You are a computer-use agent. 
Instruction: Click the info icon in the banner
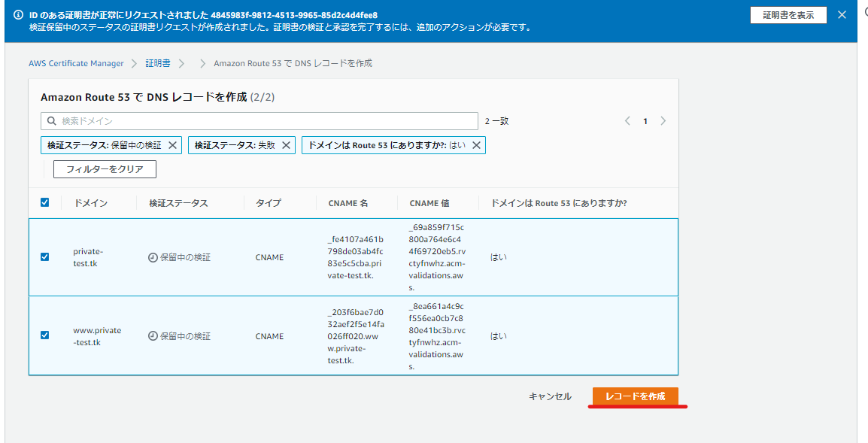pyautogui.click(x=18, y=15)
